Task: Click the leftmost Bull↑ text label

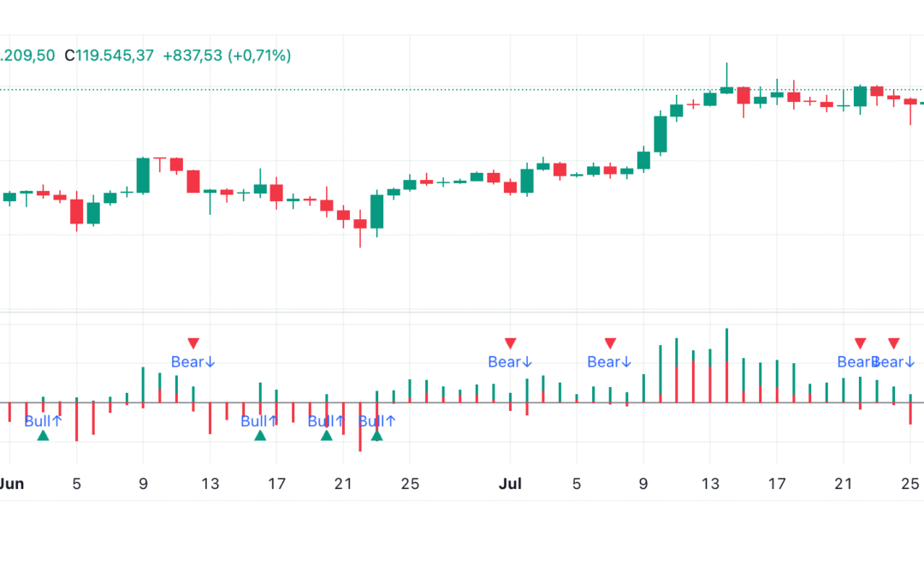Action: [43, 420]
